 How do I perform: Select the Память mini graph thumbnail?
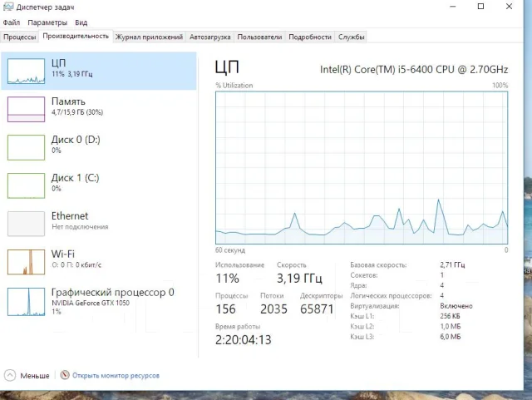click(26, 109)
